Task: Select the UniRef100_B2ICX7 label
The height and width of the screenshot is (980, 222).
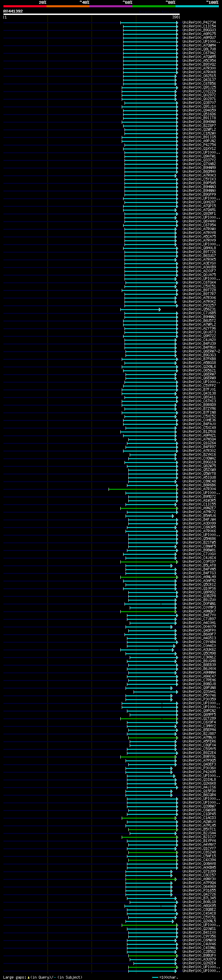Action: pos(199,837)
